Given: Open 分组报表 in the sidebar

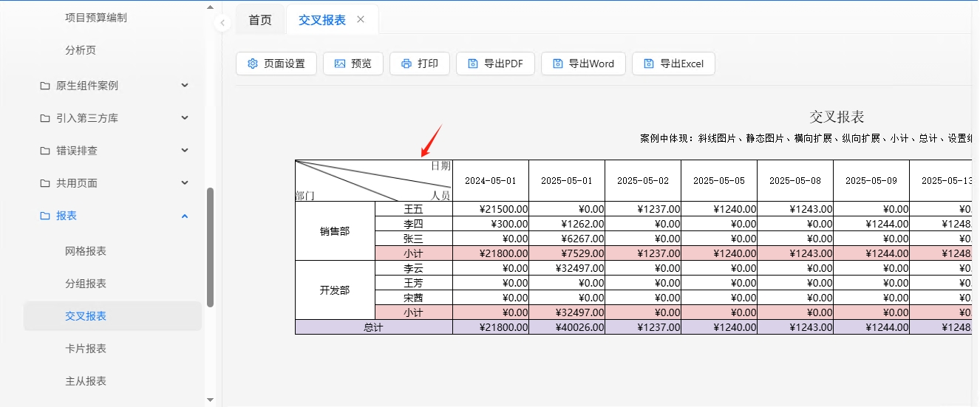Looking at the screenshot, I should (x=86, y=284).
